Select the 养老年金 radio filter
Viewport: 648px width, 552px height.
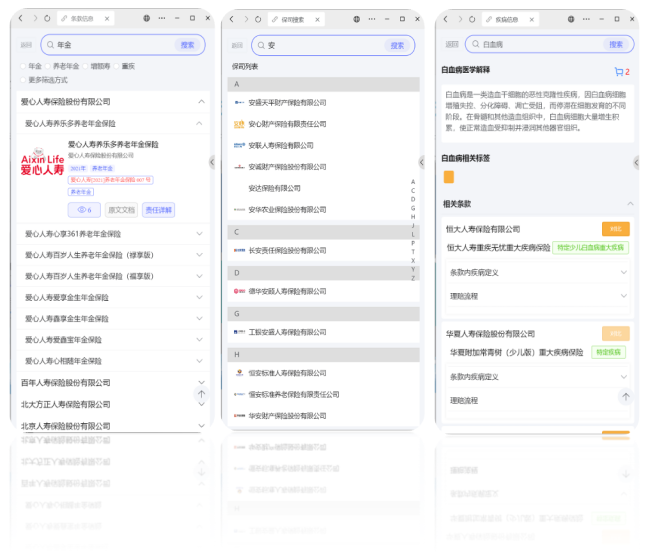point(48,66)
